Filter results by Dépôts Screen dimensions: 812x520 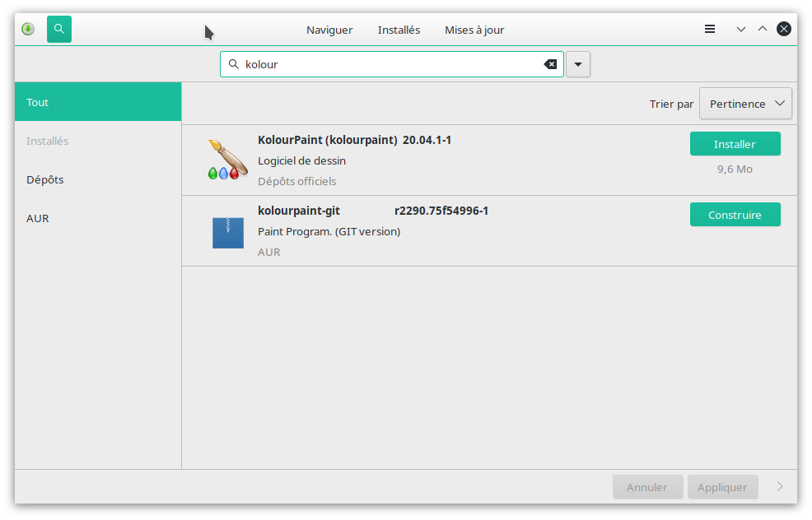pyautogui.click(x=98, y=179)
